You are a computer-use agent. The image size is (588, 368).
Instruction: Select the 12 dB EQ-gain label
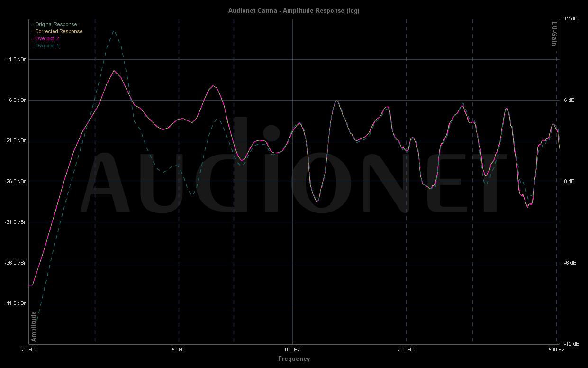tap(570, 19)
